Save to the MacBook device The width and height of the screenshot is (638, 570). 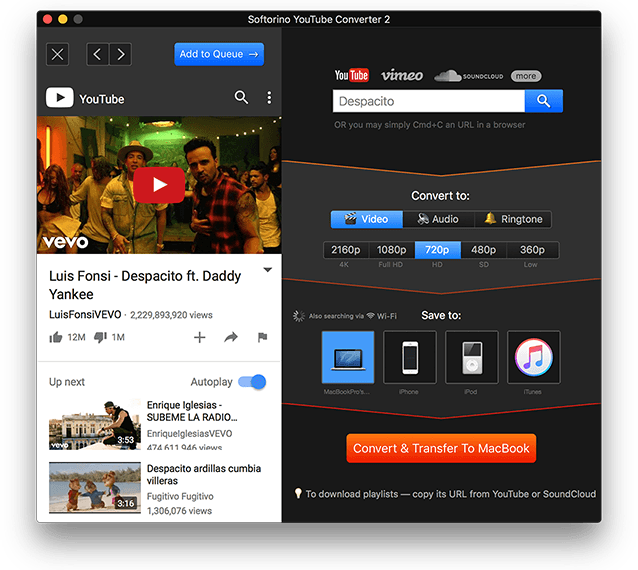pyautogui.click(x=348, y=357)
